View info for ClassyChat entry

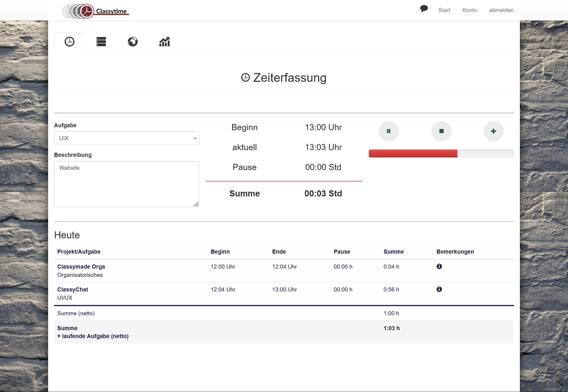pyautogui.click(x=439, y=289)
